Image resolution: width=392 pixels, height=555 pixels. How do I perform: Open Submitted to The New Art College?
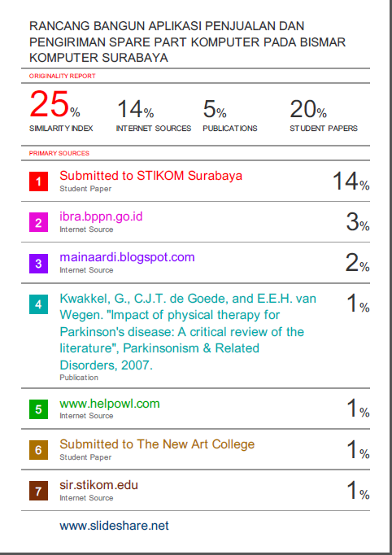point(157,444)
